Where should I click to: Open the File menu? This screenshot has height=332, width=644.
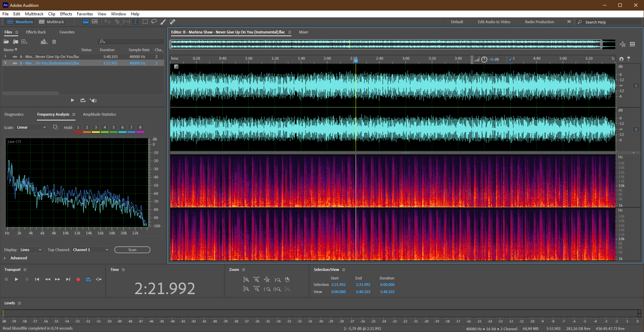point(5,14)
